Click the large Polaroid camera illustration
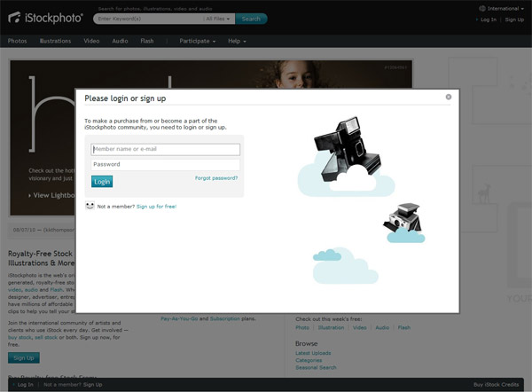This screenshot has height=392, width=532. pos(347,150)
